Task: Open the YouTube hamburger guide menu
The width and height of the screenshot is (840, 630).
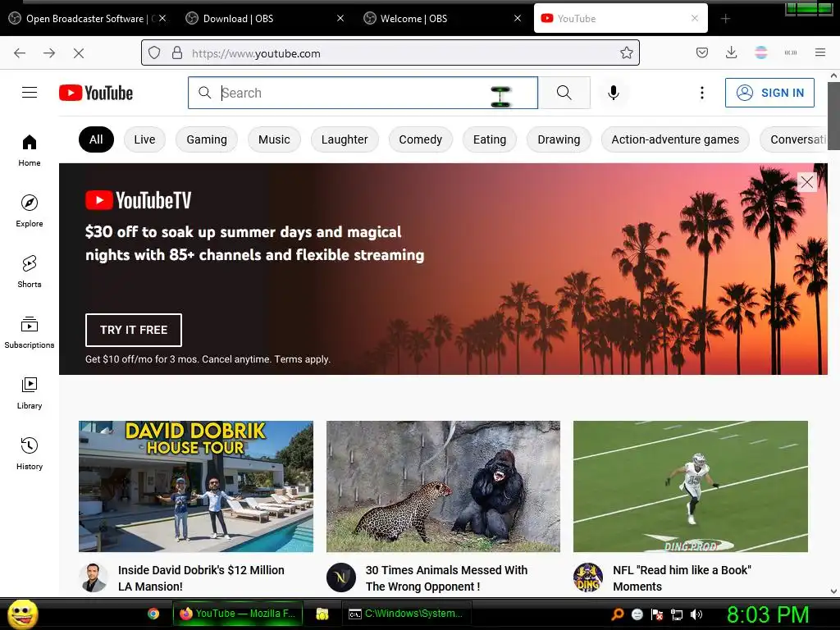Action: (x=30, y=93)
